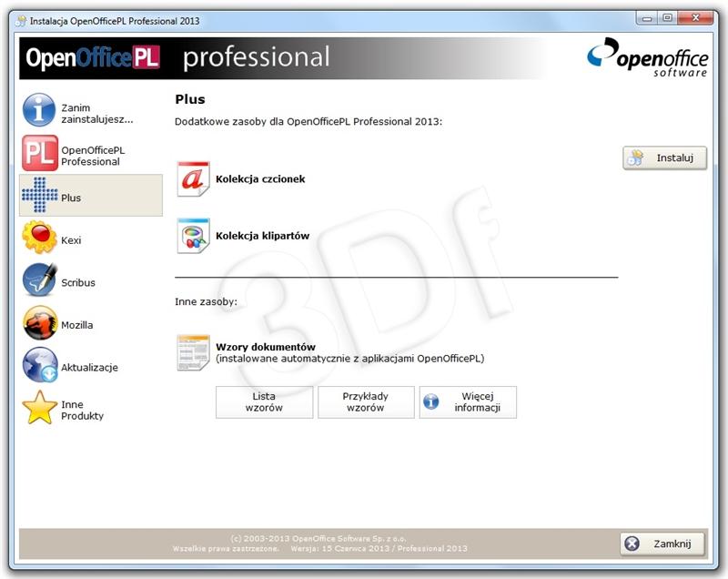Viewport: 728px width, 579px height.
Task: Select Kolekcja klipartów label
Action: 262,236
